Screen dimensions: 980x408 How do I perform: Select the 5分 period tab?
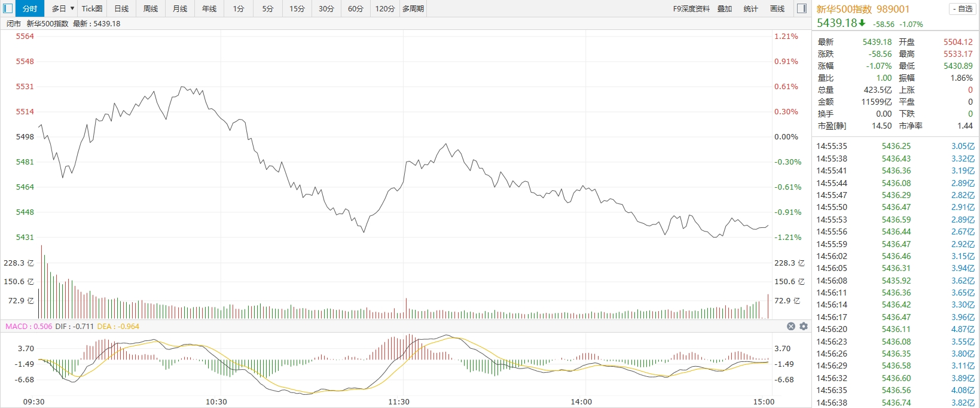pos(268,8)
